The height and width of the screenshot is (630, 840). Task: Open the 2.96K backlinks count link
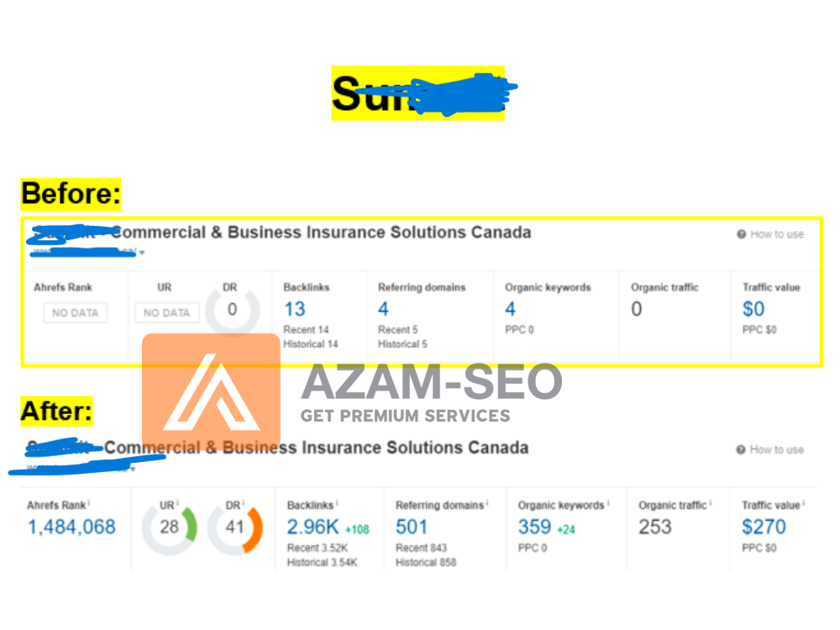coord(312,528)
